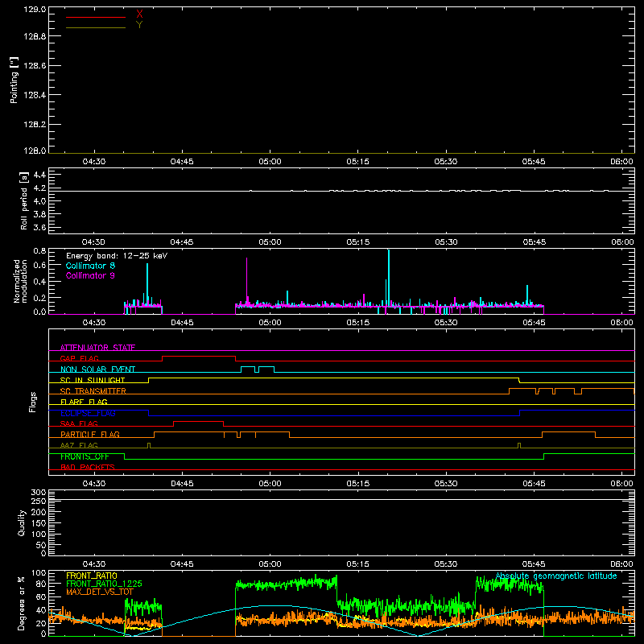Click 05:45 under the Quality plot
Screen dimensions: 644x644
[x=534, y=564]
